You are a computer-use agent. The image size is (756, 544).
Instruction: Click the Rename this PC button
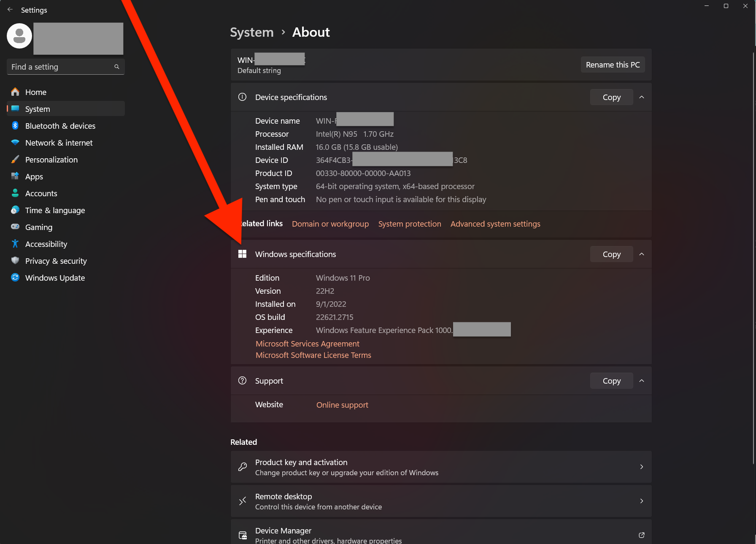613,65
